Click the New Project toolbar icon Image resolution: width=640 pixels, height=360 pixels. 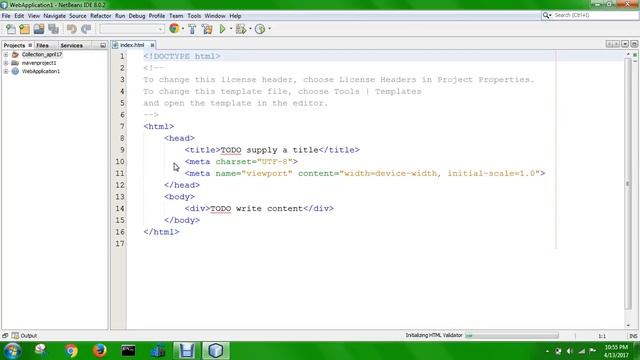point(24,29)
